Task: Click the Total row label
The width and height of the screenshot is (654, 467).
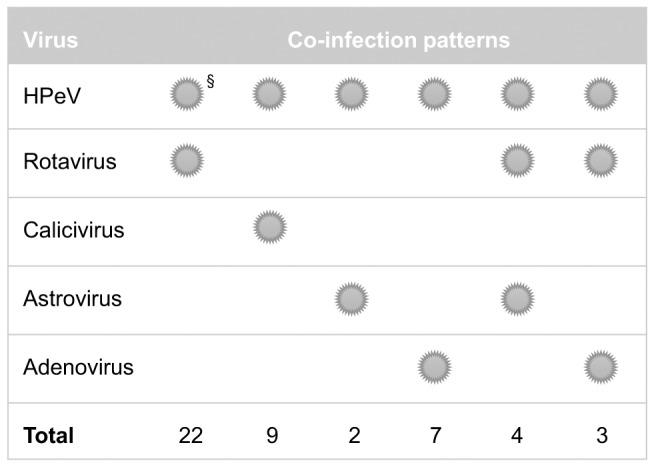Action: (48, 436)
